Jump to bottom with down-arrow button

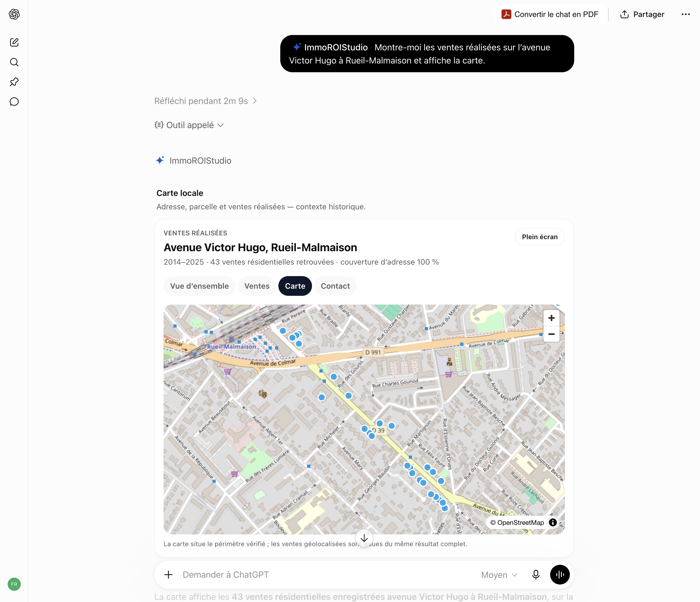pos(364,538)
